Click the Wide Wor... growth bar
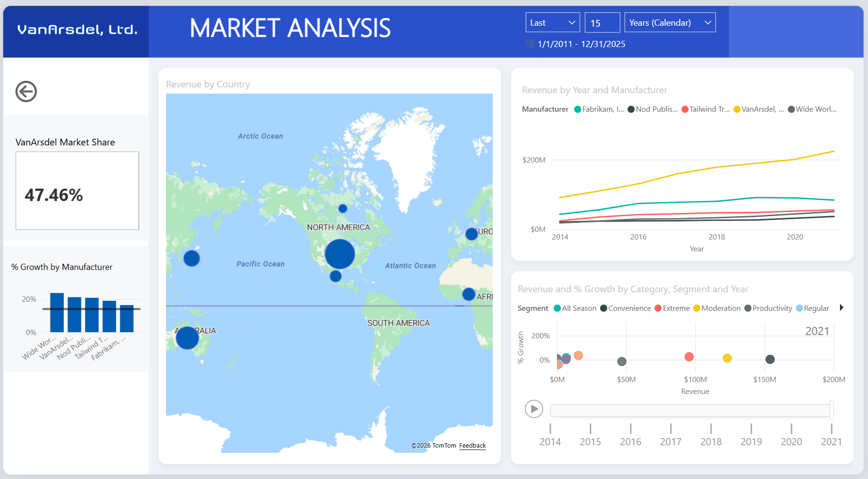Image resolution: width=868 pixels, height=479 pixels. (x=57, y=313)
